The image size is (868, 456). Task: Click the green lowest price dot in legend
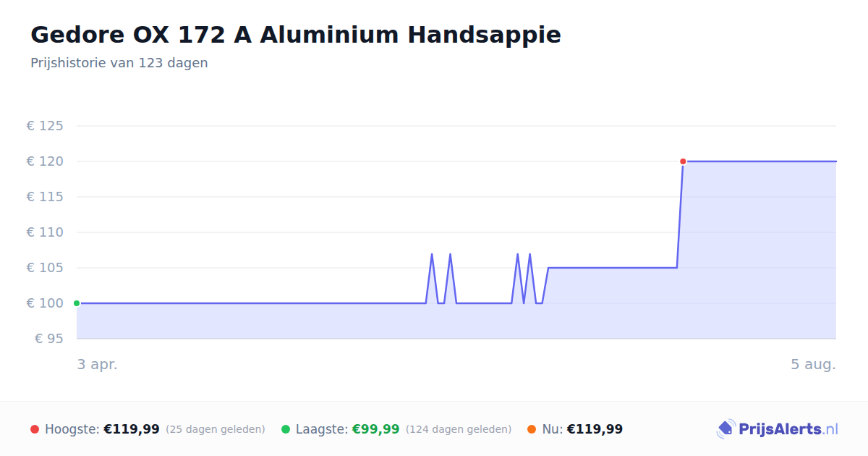coord(286,429)
